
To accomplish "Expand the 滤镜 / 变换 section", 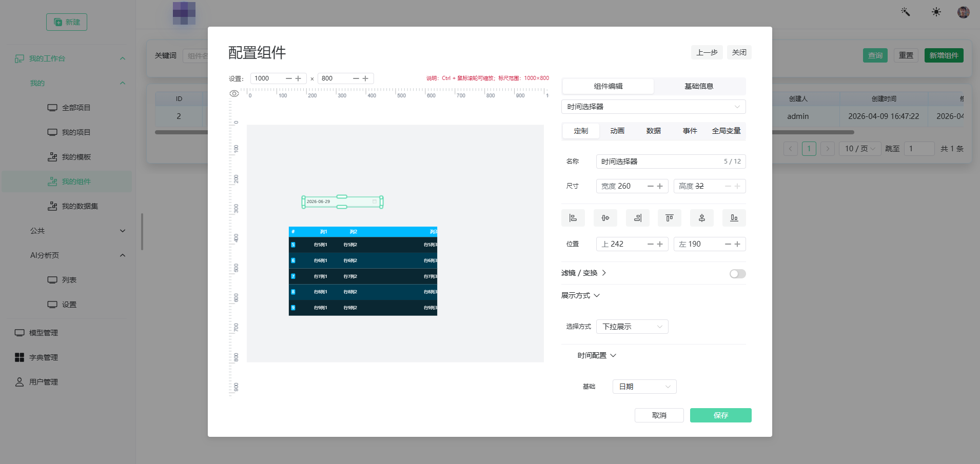I will tap(584, 273).
